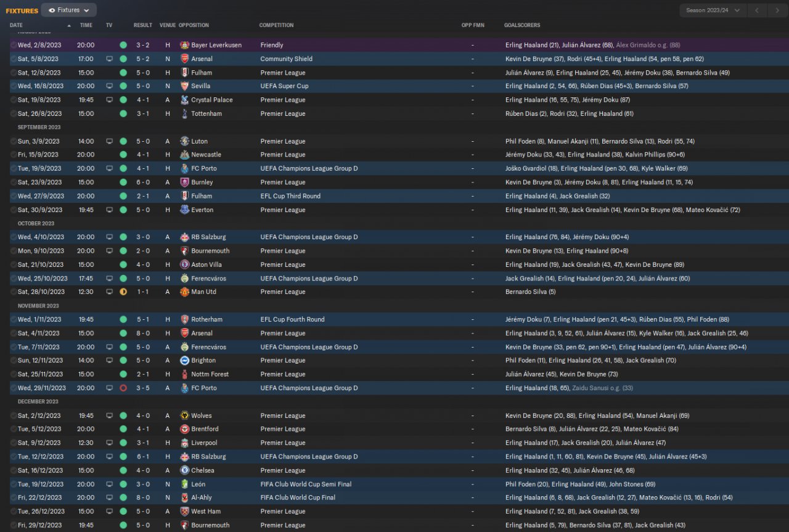Click the Brentford club badge
789x532 pixels.
[x=184, y=429]
